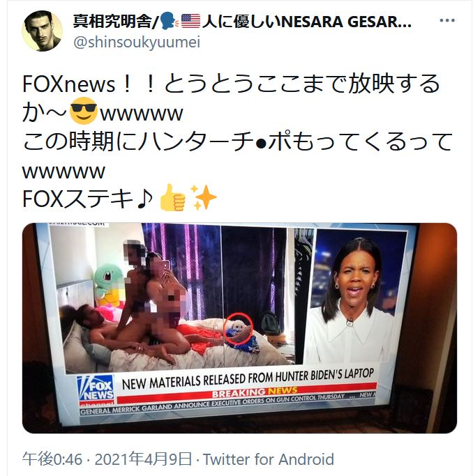Screen dimensions: 473x476
Task: Click the red circle highlight in photo
Action: pyautogui.click(x=239, y=328)
